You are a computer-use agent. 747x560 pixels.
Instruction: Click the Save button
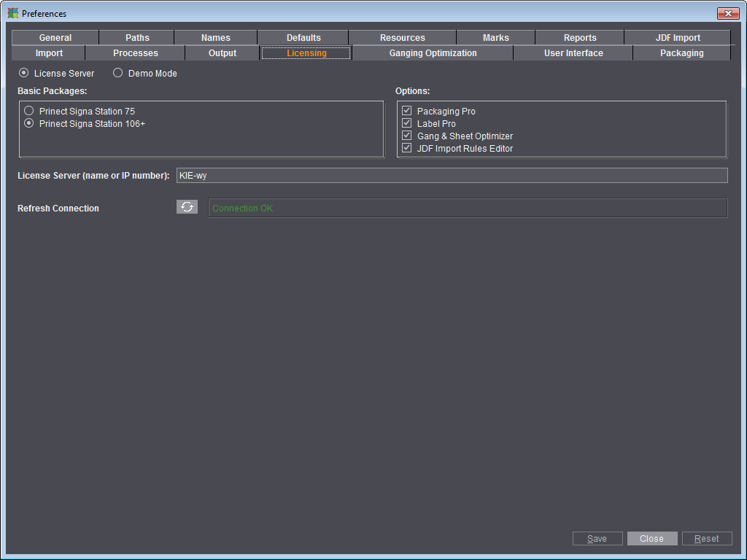point(597,538)
